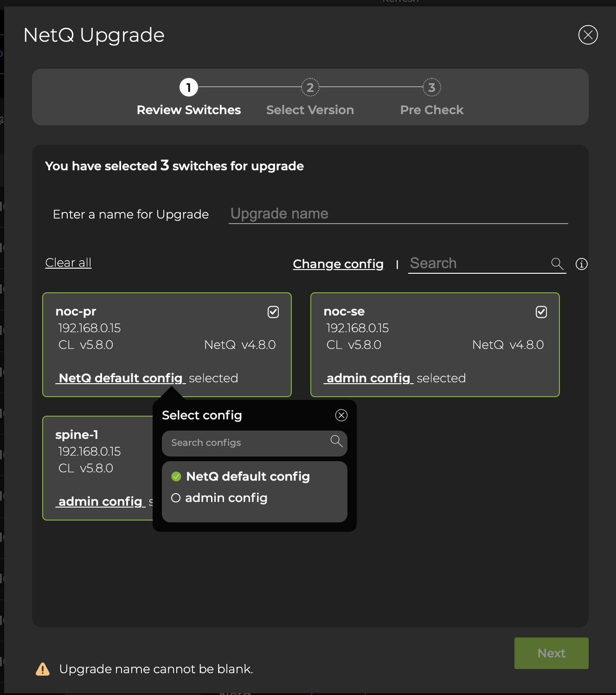The image size is (616, 695).
Task: Open the Change config option
Action: point(338,264)
